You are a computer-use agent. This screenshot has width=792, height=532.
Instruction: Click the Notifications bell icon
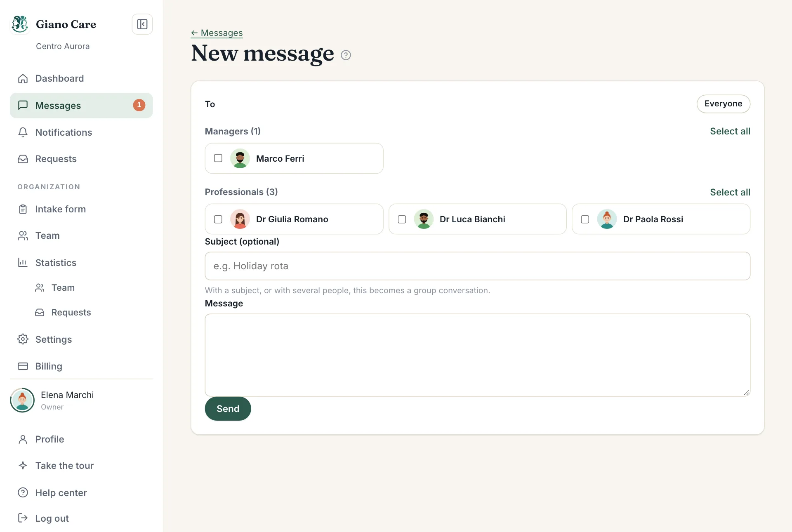pos(23,132)
